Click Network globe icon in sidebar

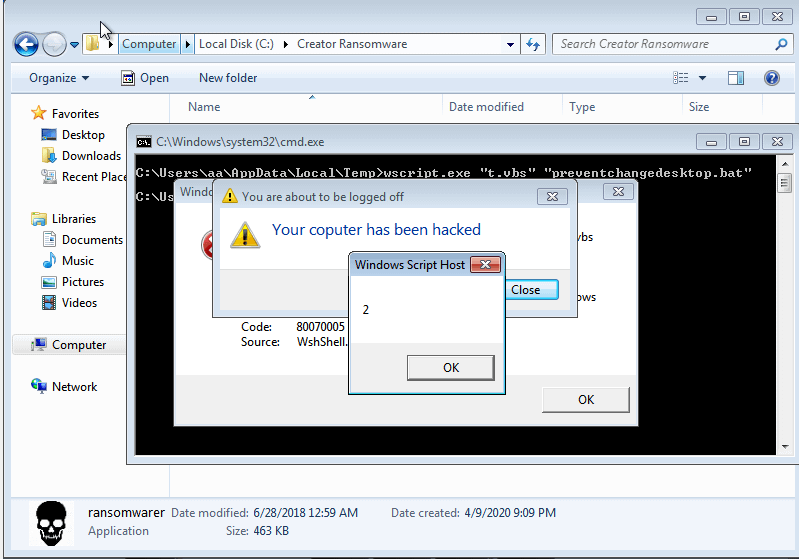[x=39, y=386]
